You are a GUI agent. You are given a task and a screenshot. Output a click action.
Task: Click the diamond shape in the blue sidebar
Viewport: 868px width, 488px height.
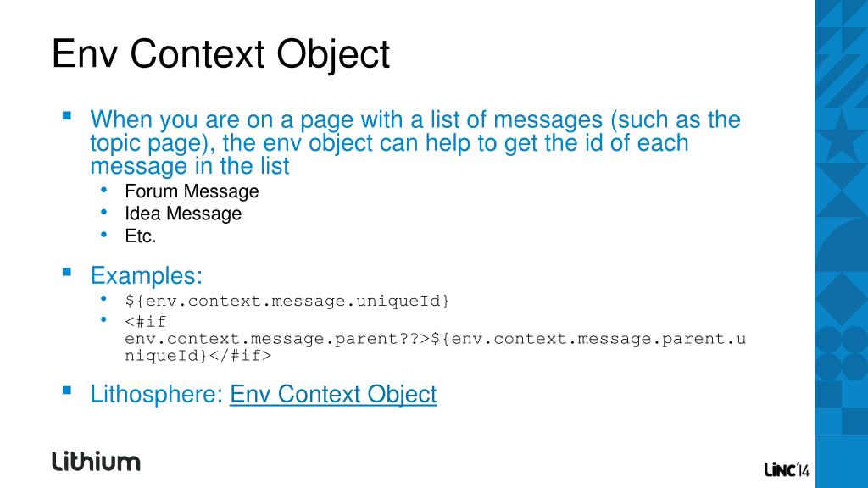842,299
